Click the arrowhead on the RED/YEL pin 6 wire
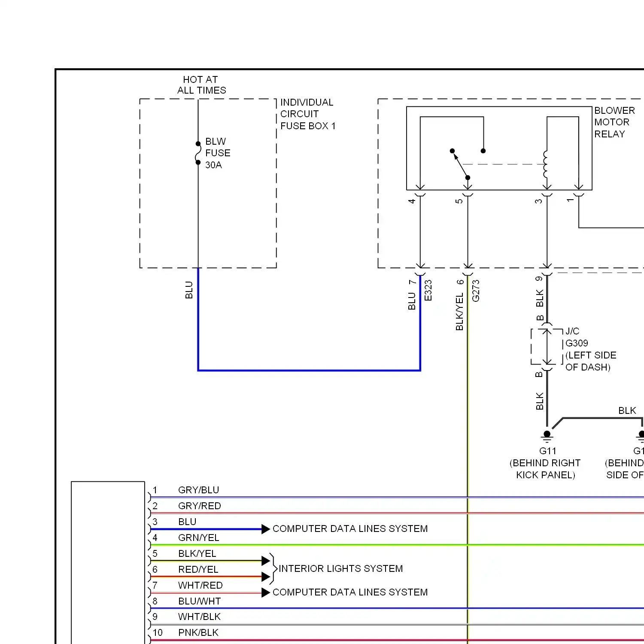Screen dimensions: 644x644 tap(266, 577)
